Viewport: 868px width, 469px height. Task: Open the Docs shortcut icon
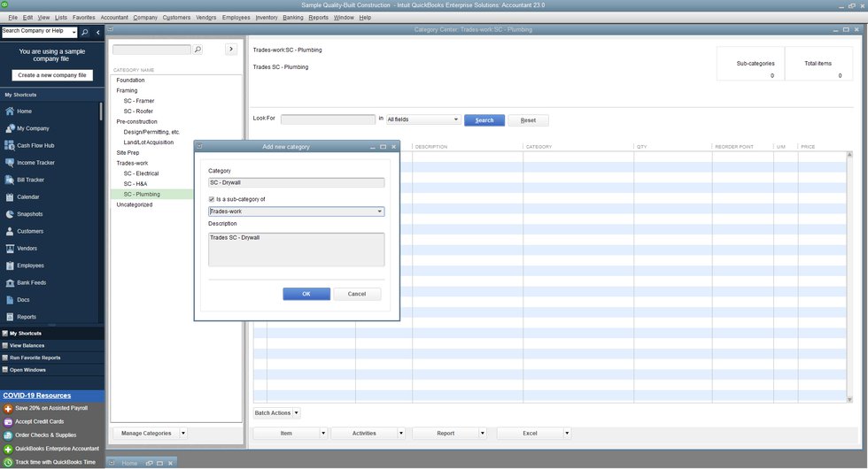click(x=10, y=300)
